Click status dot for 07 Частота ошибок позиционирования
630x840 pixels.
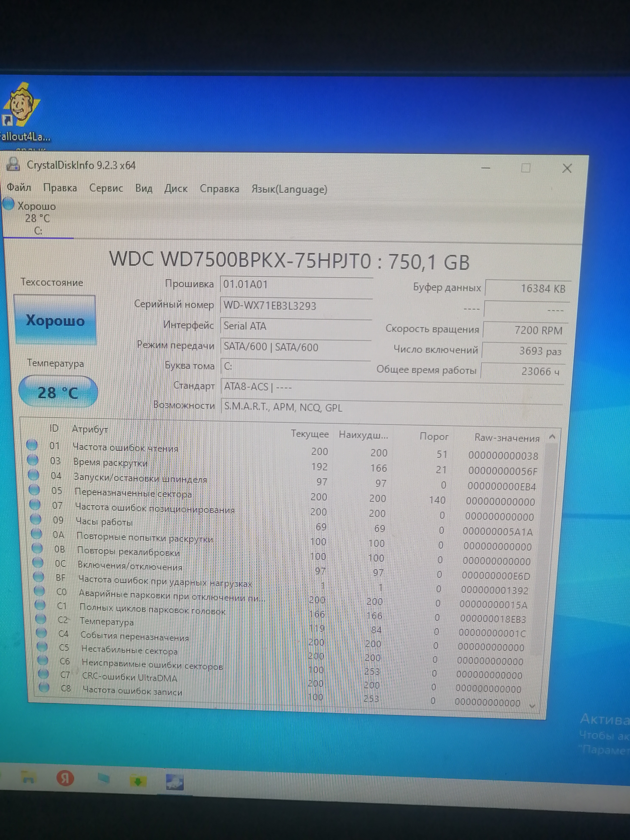pos(35,504)
